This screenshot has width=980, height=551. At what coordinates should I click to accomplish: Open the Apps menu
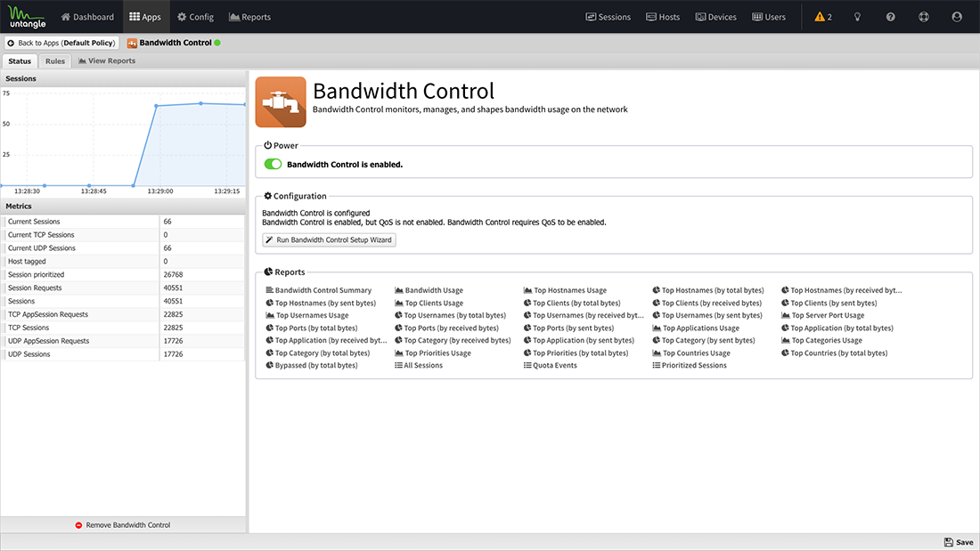[145, 17]
